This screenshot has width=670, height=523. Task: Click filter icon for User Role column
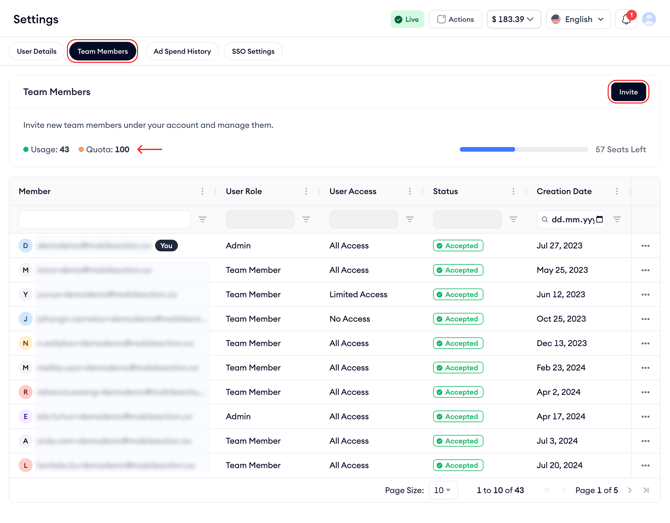click(x=306, y=219)
